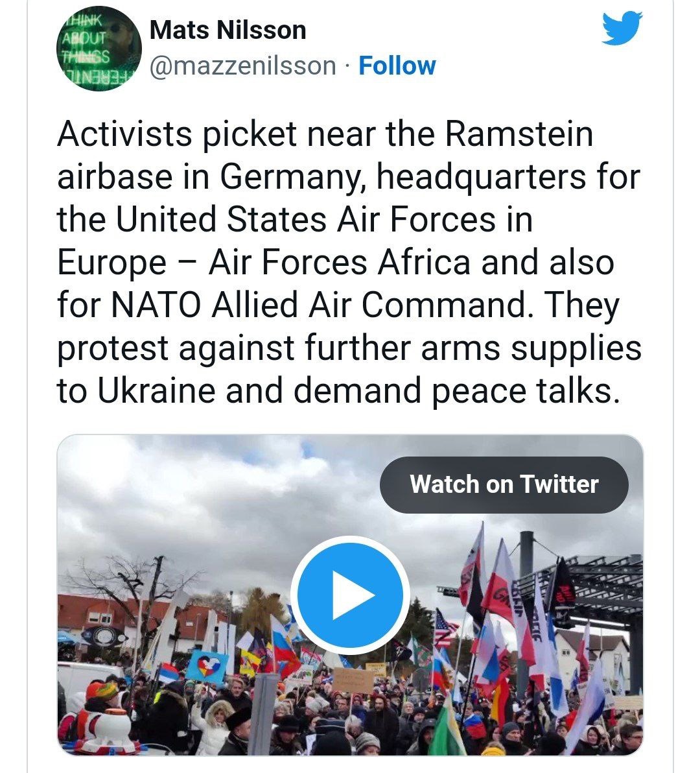Play the protest video

point(350,595)
